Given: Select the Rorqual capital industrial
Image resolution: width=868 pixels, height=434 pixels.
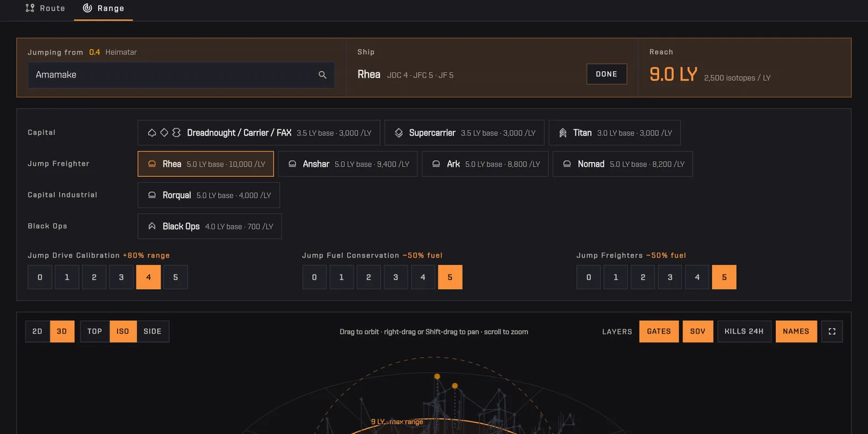Looking at the screenshot, I should pos(209,195).
